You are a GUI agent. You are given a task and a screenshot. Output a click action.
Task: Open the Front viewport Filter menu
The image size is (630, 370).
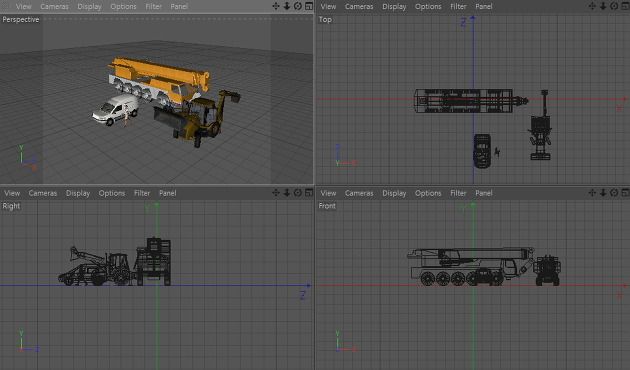(x=458, y=193)
